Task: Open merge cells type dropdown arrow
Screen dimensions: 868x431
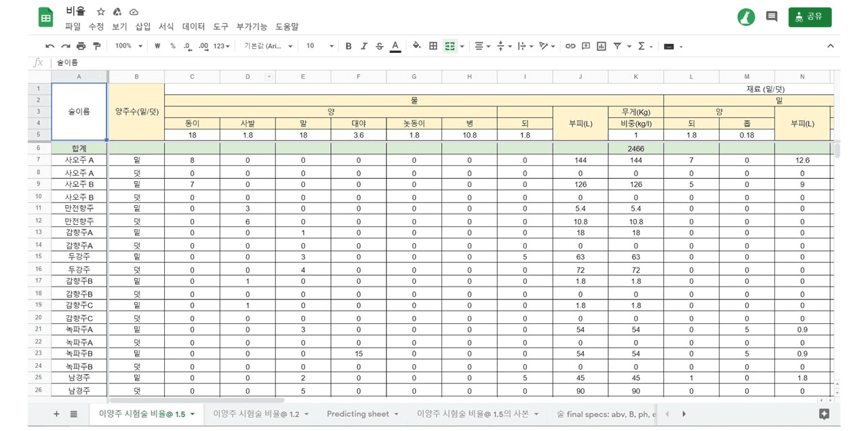Action: pyautogui.click(x=462, y=47)
